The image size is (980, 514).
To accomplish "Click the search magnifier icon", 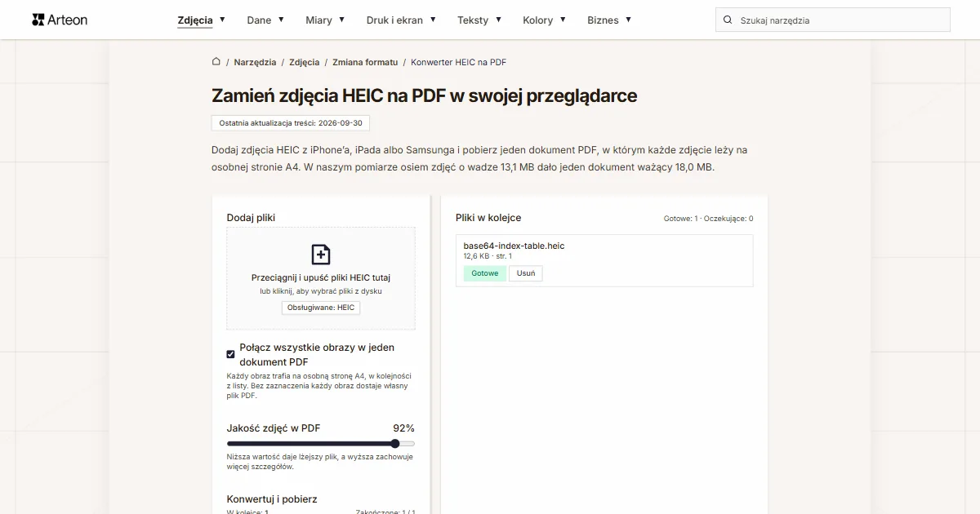I will [728, 20].
